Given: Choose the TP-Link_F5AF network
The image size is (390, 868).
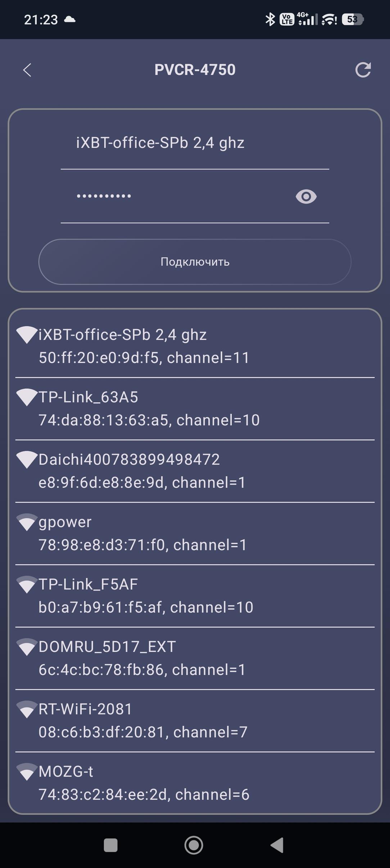Looking at the screenshot, I should (195, 596).
